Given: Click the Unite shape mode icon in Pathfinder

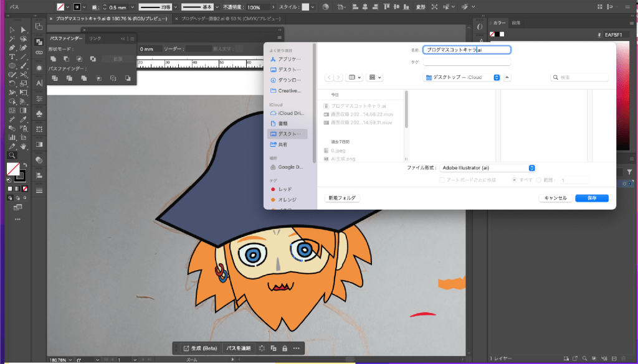Looking at the screenshot, I should [x=54, y=59].
